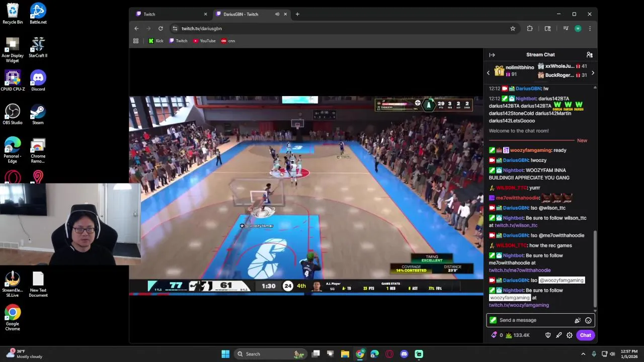Click the highlighted @woozyfamgaming mention
Viewport: 644px width, 362px height.
561,281
